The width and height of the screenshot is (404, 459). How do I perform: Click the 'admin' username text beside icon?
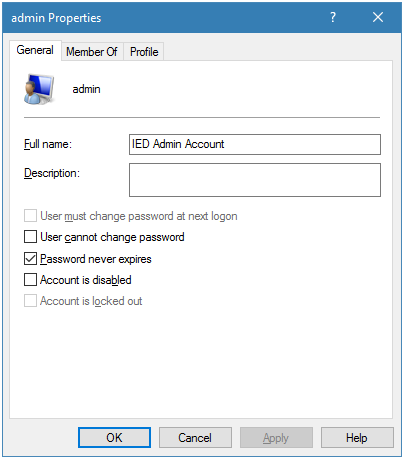pyautogui.click(x=86, y=89)
